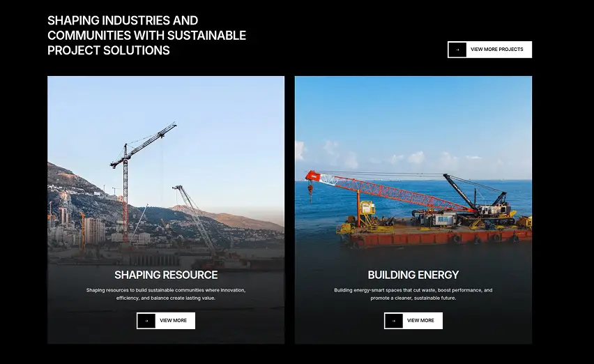Image resolution: width=594 pixels, height=364 pixels.
Task: Click the Shaping Industries section heading
Action: click(146, 36)
